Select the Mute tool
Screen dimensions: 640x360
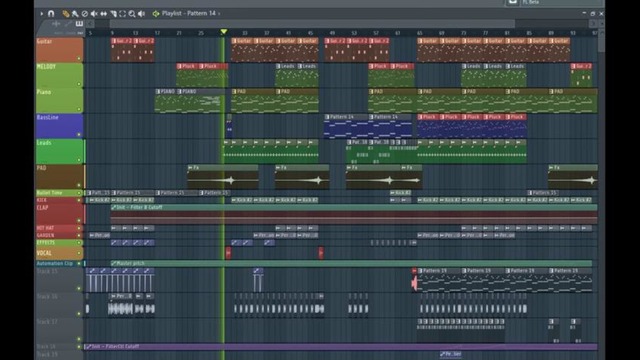[x=94, y=14]
